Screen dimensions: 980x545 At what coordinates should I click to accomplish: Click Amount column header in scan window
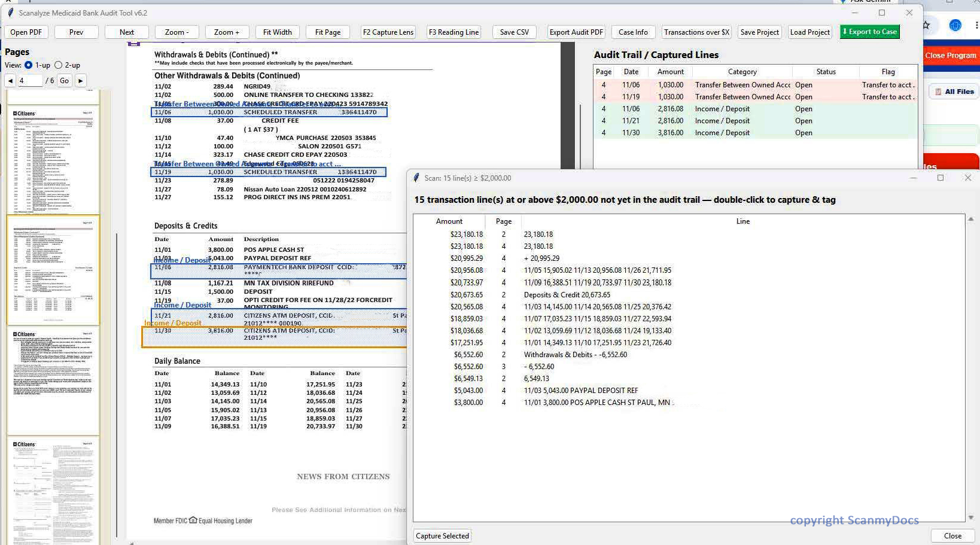point(449,221)
